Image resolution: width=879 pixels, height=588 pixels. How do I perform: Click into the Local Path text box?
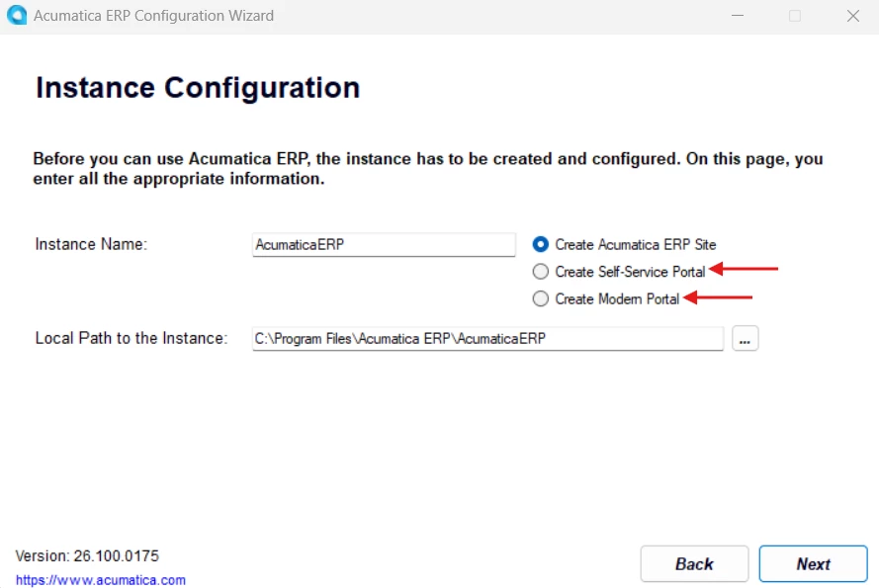click(487, 339)
